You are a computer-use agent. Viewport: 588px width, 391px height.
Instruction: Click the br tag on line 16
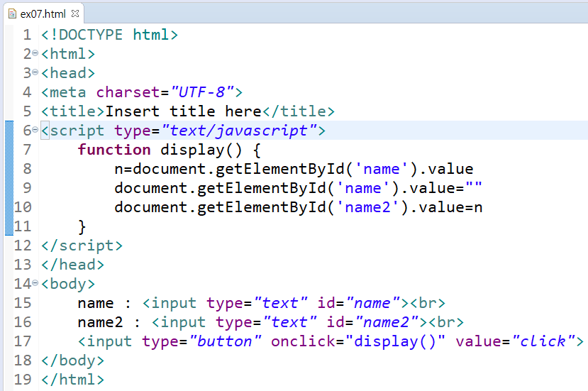(446, 322)
